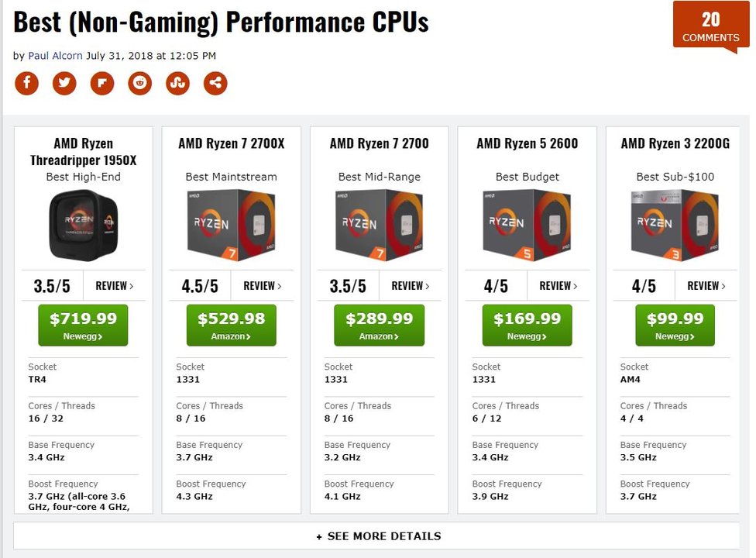Open the 20 Comments badge

[710, 26]
